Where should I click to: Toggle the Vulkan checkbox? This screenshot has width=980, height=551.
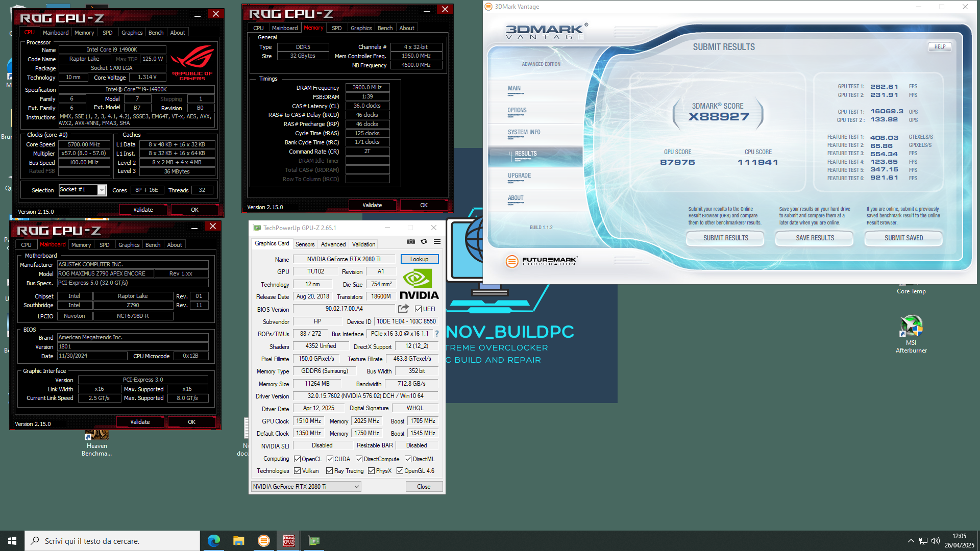297,470
